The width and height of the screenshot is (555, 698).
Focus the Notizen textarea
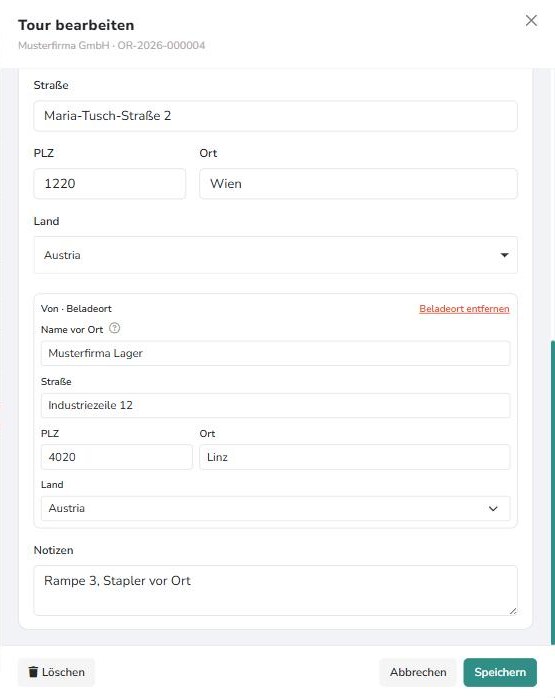click(275, 590)
